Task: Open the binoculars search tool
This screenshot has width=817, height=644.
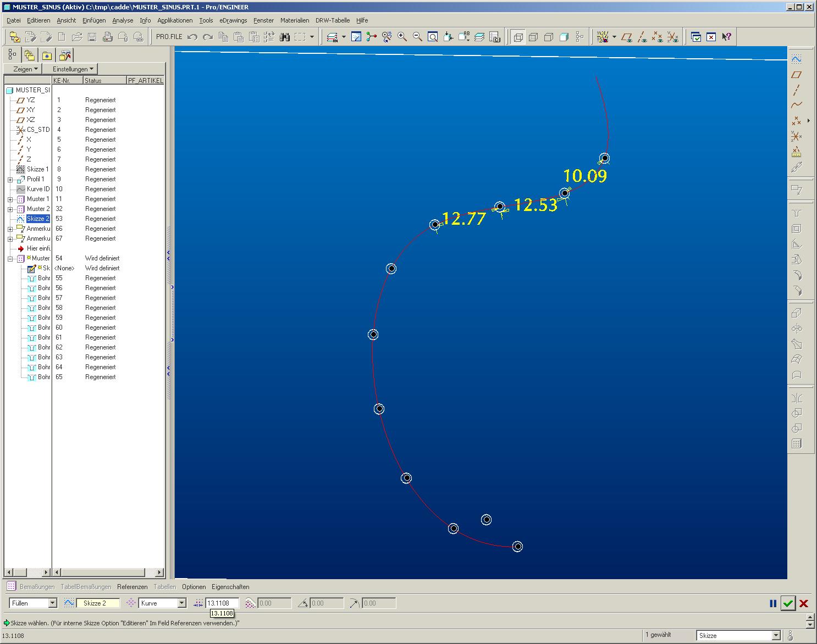Action: (x=284, y=37)
